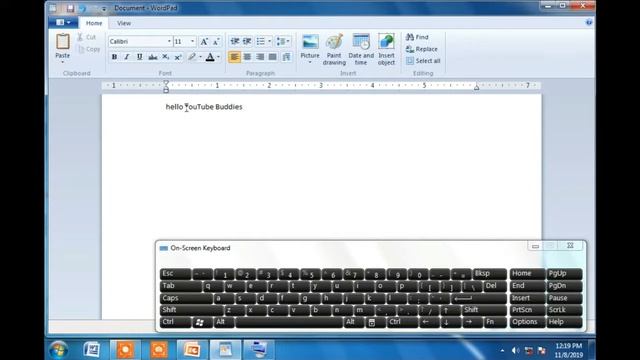Toggle Strikethrough formatting
This screenshot has width=640, height=360.
click(x=153, y=57)
